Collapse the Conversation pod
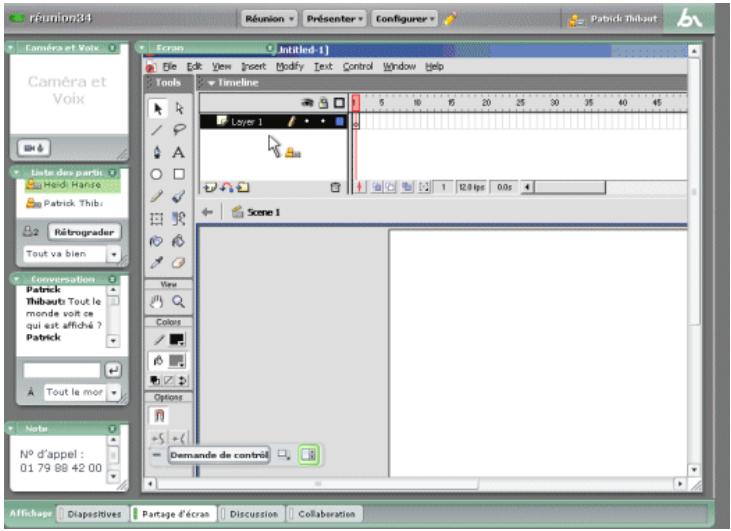 16,279
